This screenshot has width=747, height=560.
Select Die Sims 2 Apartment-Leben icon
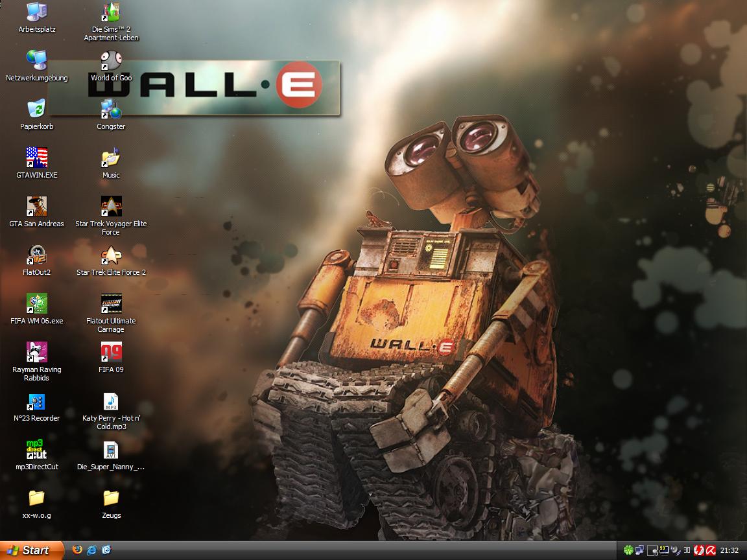click(111, 12)
